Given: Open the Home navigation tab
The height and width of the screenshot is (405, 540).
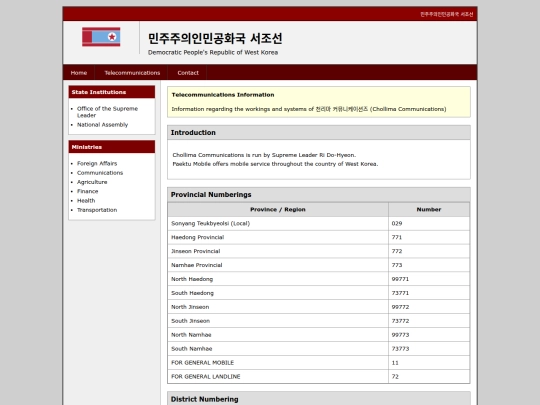Looking at the screenshot, I should coord(79,73).
